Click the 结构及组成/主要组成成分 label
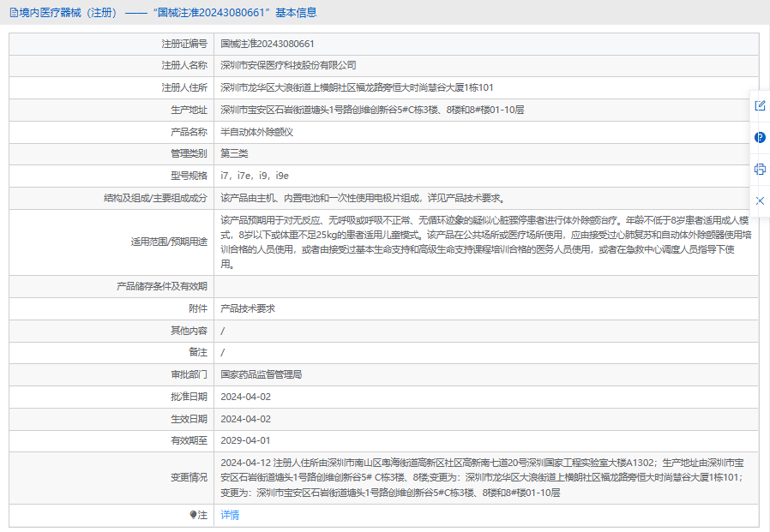Viewport: 770px width, 532px height. [x=156, y=198]
